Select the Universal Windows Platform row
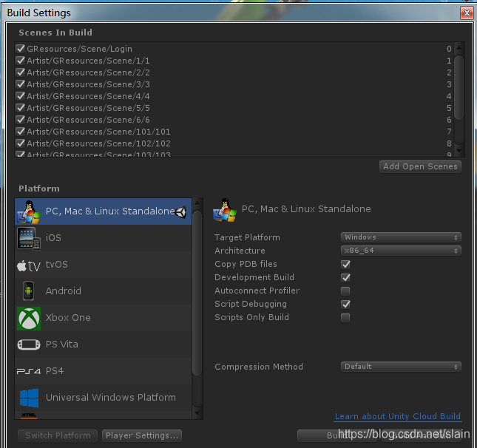The height and width of the screenshot is (448, 477). point(103,398)
